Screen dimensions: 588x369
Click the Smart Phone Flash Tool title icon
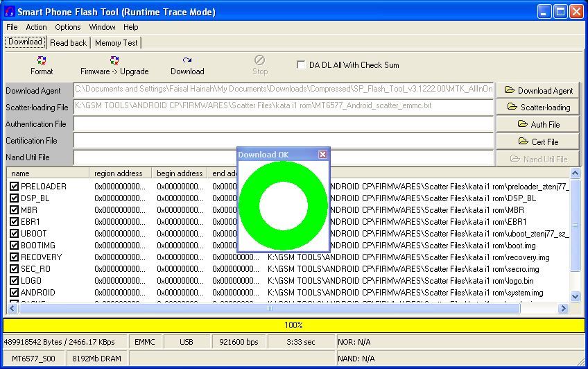[x=10, y=12]
